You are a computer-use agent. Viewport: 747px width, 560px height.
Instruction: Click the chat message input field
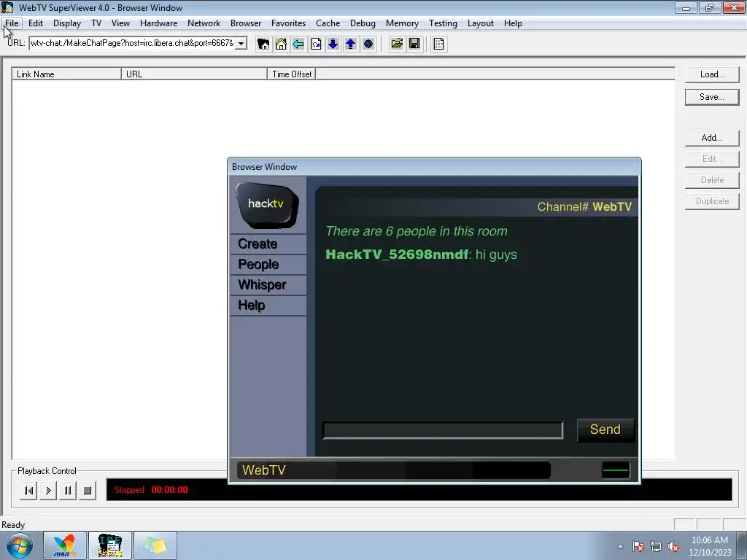pyautogui.click(x=443, y=430)
